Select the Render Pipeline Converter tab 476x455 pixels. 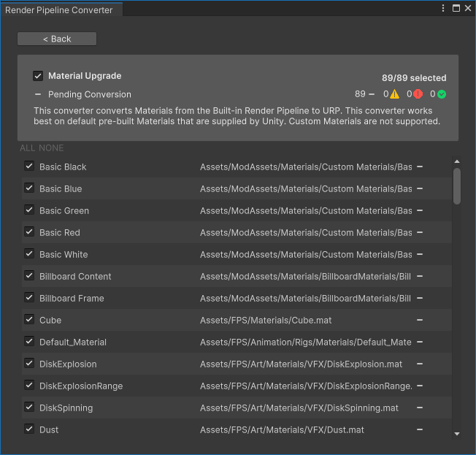pyautogui.click(x=60, y=9)
